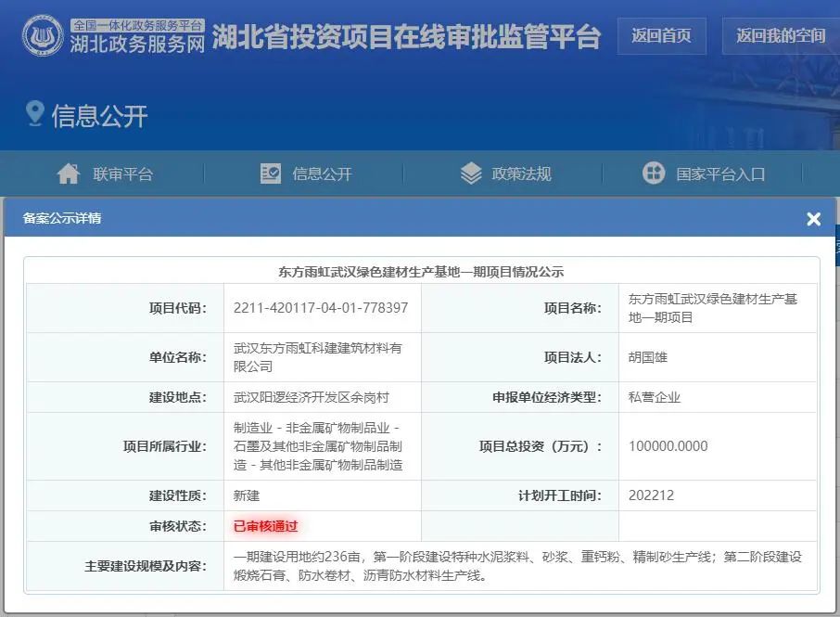Click the 湖北政务服务网 site name link

[x=137, y=44]
